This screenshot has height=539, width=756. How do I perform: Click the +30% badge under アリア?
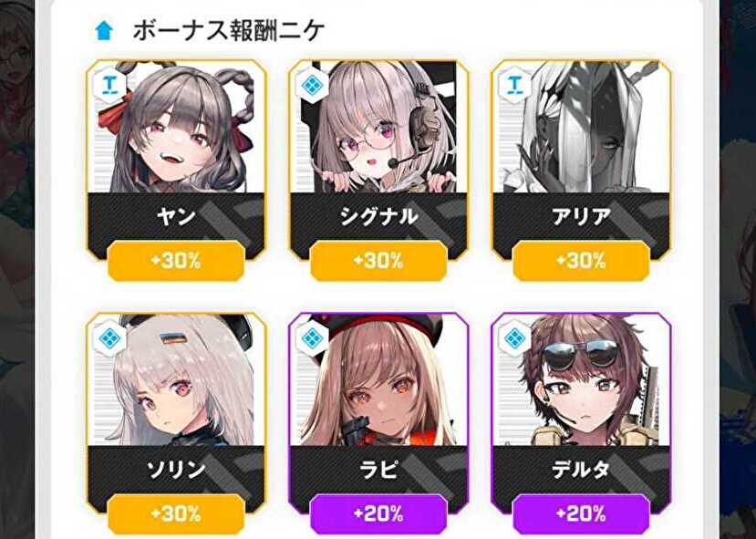(x=582, y=261)
